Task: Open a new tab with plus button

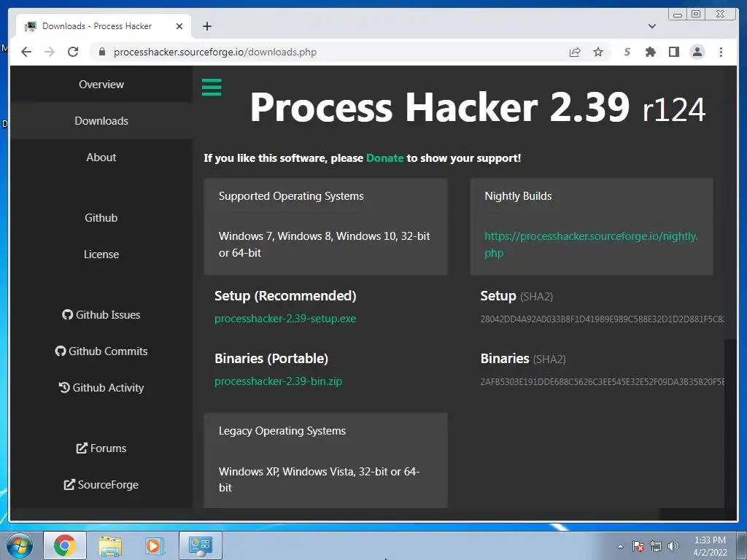Action: (206, 26)
